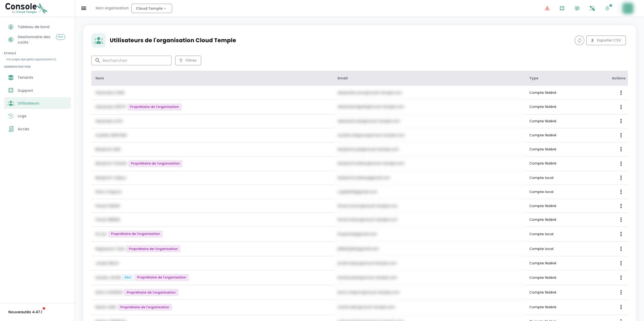Open the feedback chat icon in header
This screenshot has height=321, width=644.
point(577,8)
